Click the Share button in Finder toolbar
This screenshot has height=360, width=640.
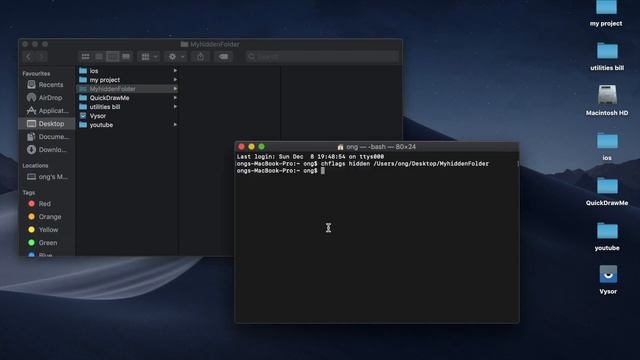200,56
